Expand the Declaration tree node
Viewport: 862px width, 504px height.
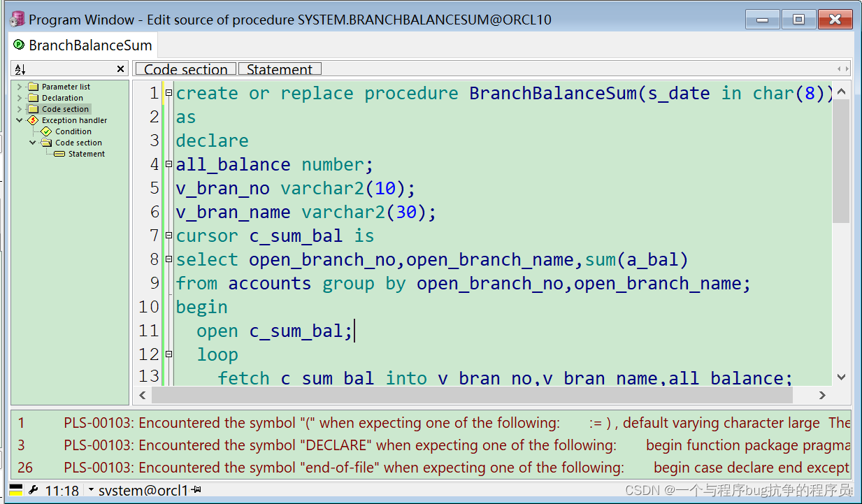click(19, 97)
